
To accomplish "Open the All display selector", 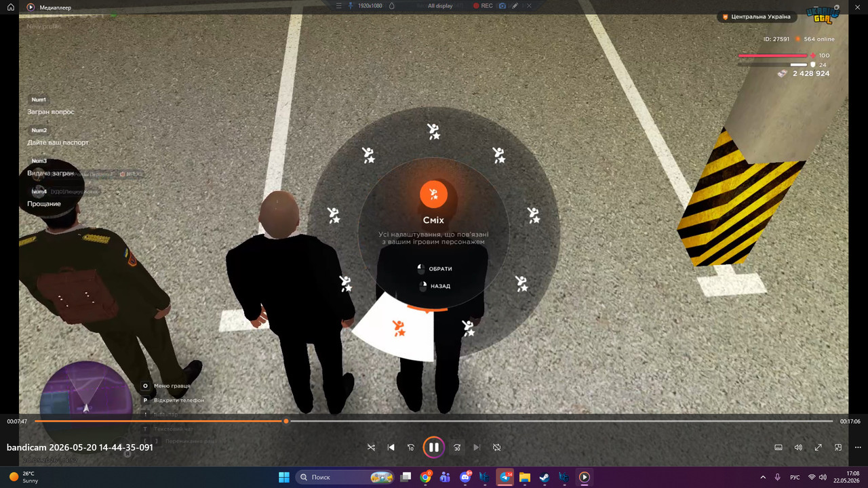I will 440,5.
